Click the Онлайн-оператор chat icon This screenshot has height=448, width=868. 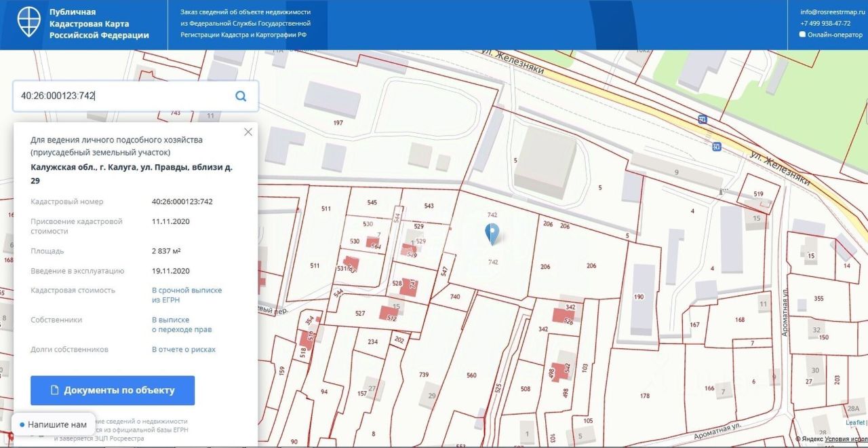(x=803, y=34)
